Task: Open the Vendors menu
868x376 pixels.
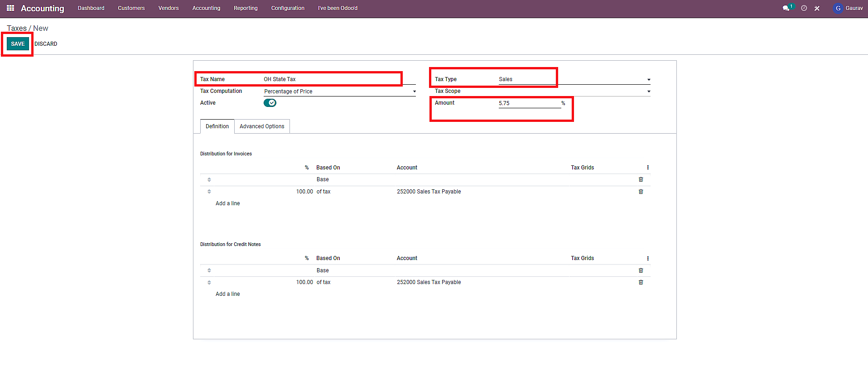Action: click(x=169, y=8)
